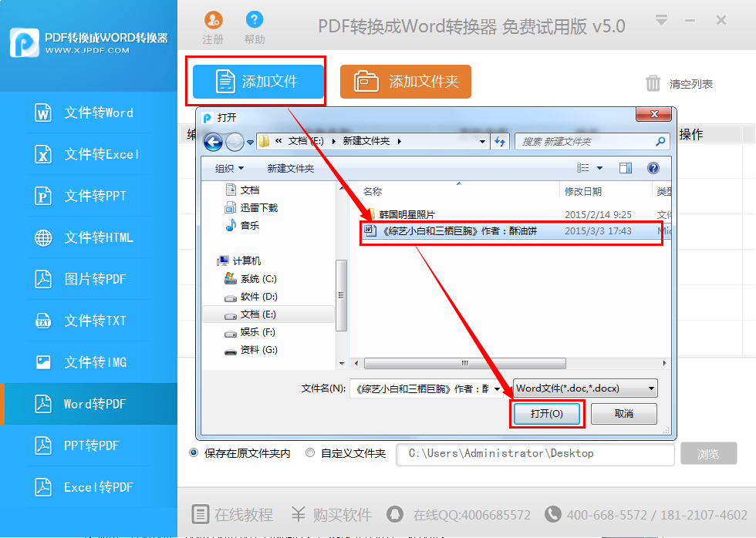Click the 添加文件 add file button
Image resolution: width=756 pixels, height=538 pixels.
(258, 82)
